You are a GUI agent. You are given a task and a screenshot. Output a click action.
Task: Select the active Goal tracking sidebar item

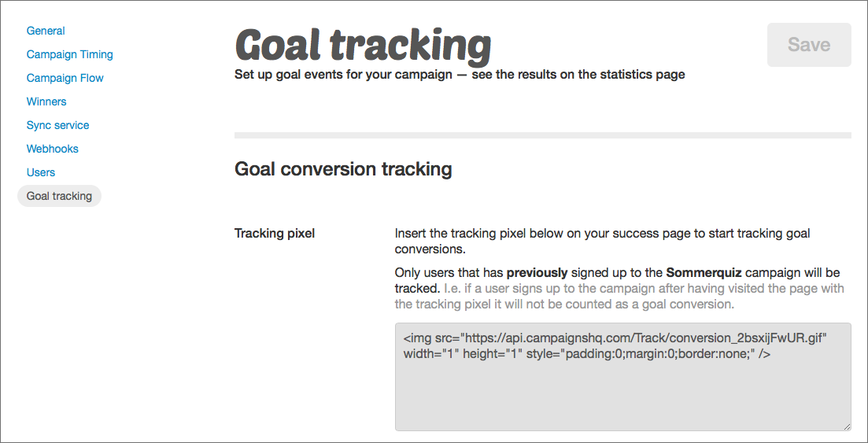(x=59, y=196)
